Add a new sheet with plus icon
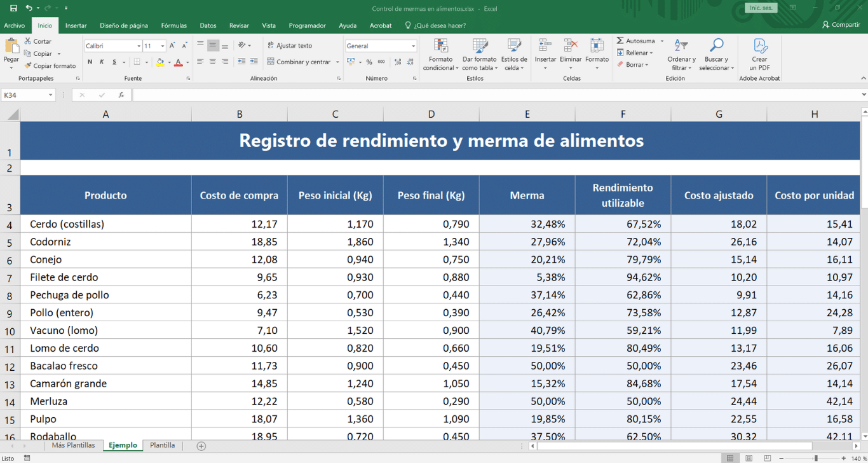The width and height of the screenshot is (868, 463). (x=201, y=446)
